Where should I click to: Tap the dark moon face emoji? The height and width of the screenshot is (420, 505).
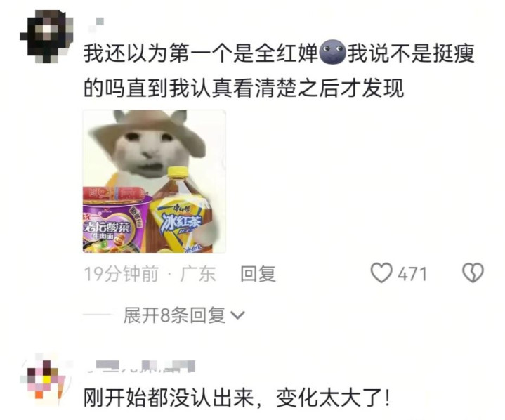(x=333, y=52)
